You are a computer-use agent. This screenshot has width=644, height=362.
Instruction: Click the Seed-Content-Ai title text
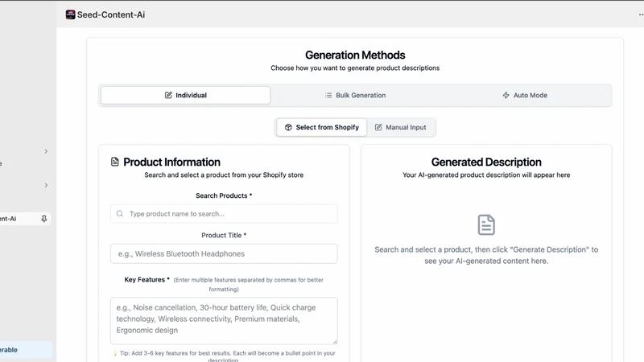pos(111,14)
